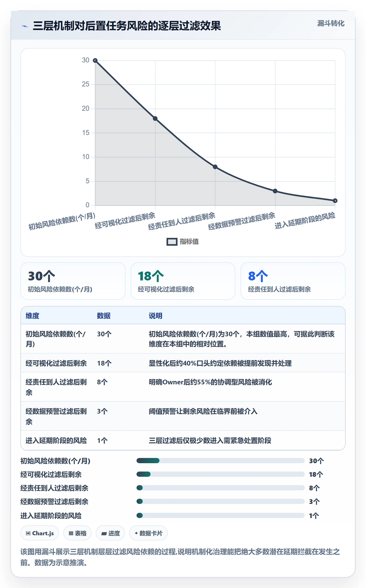This screenshot has height=588, width=366.
Task: Click x-axis label 进入延期阶段的风险
Action: (x=305, y=221)
